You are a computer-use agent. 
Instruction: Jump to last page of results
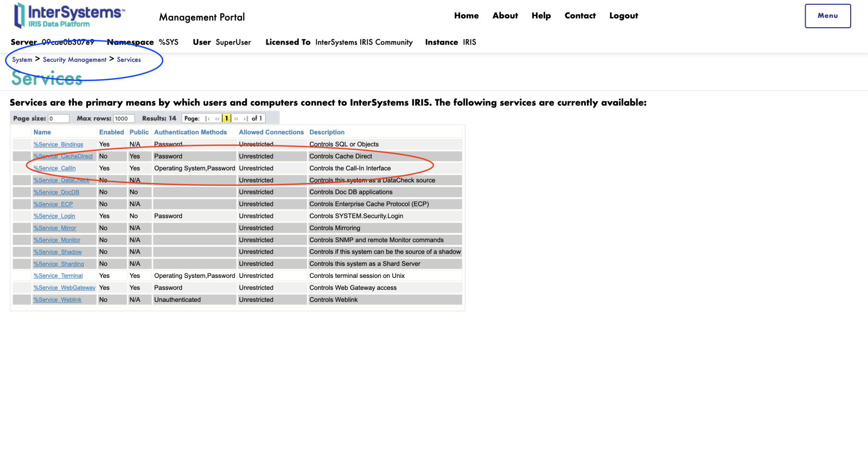coord(246,119)
